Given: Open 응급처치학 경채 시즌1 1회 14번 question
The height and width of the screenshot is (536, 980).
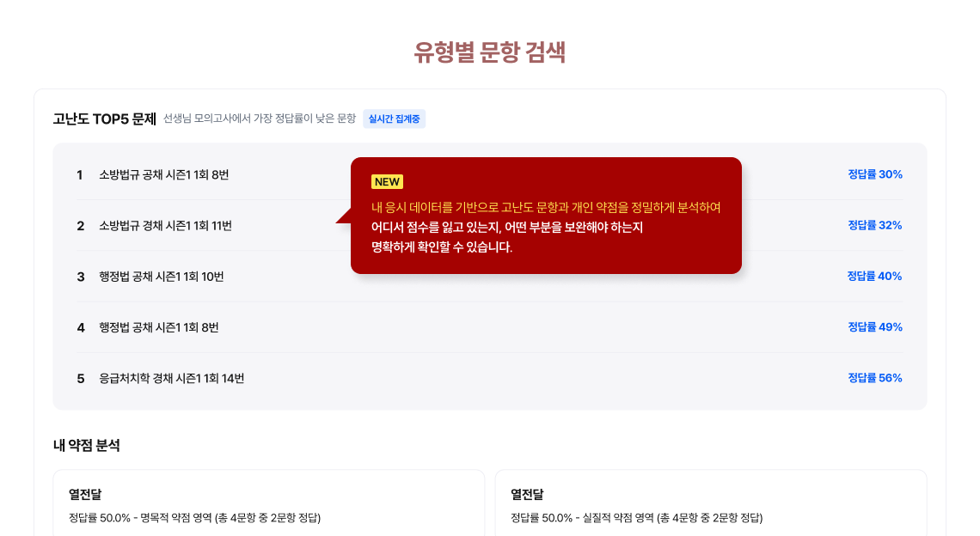Looking at the screenshot, I should coord(171,379).
